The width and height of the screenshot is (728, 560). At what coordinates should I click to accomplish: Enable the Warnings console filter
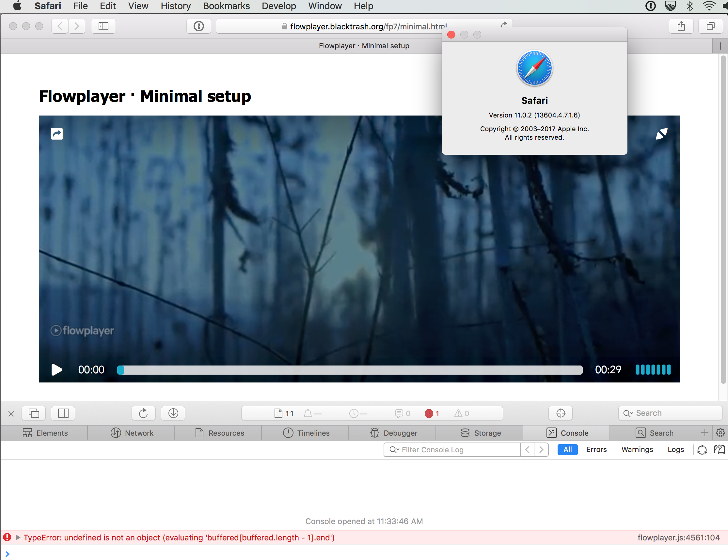pos(637,449)
